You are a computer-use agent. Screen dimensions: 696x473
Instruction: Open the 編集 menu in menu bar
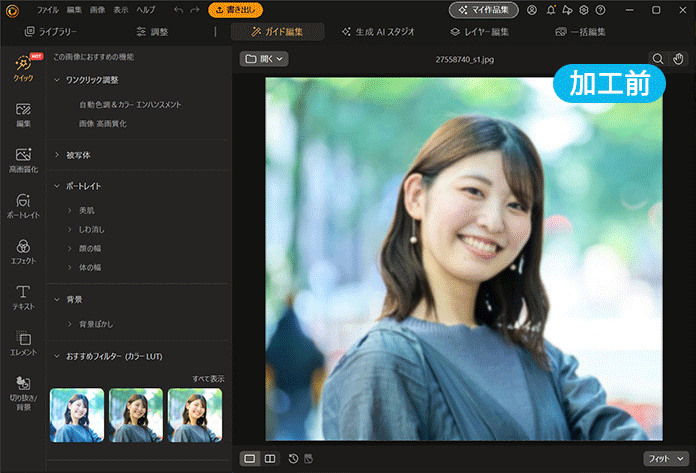click(74, 10)
